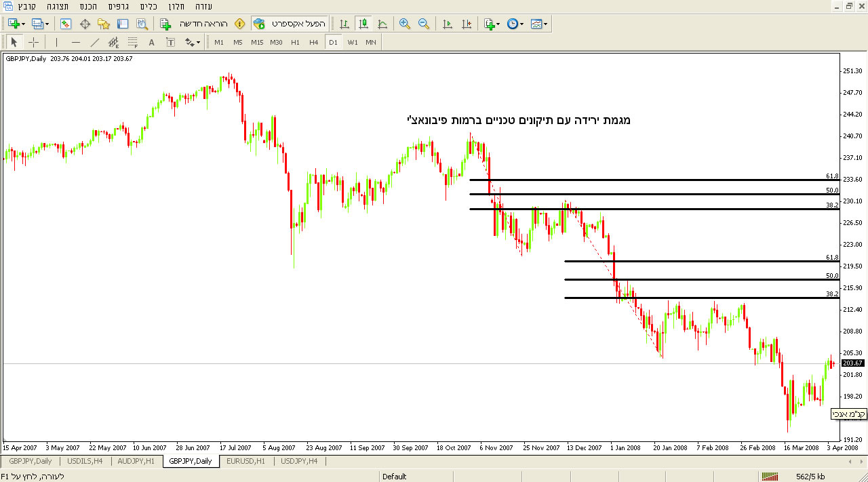Click the zoom out magnifier icon
Image resolution: width=868 pixels, height=482 pixels.
pos(424,24)
